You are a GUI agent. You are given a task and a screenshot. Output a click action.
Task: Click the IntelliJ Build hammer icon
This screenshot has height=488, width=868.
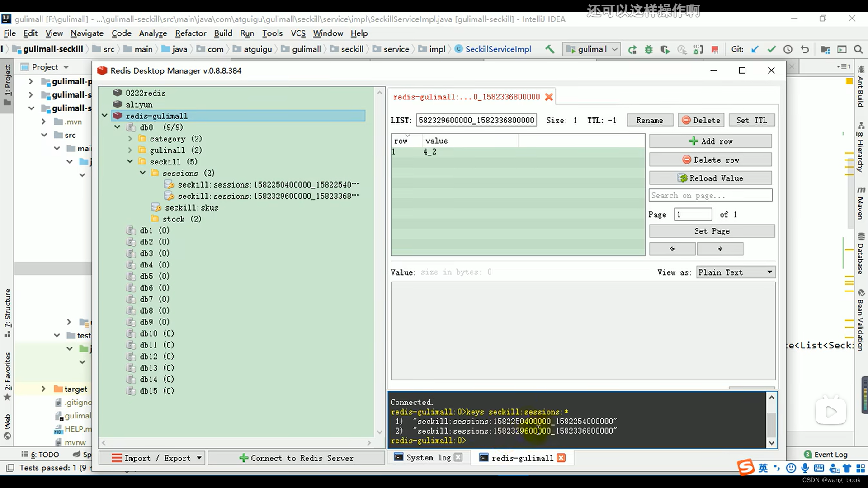[x=550, y=49]
